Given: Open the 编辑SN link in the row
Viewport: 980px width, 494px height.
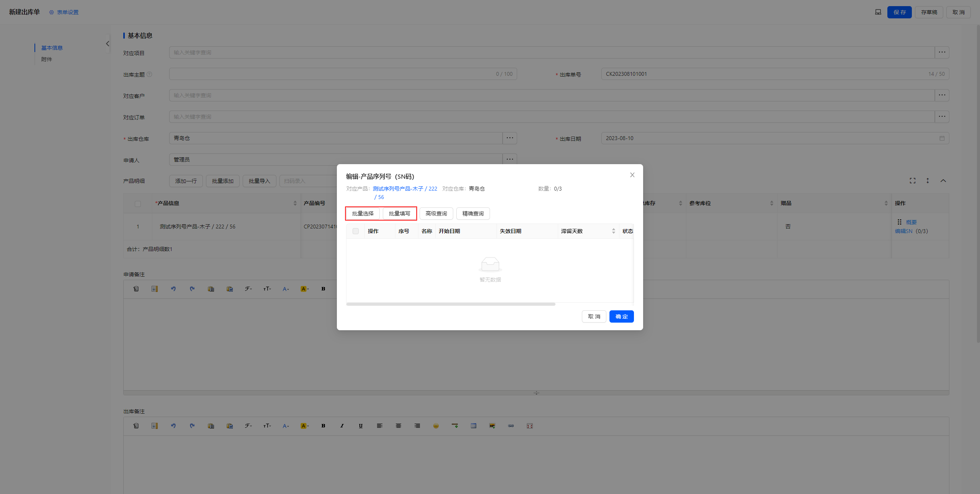Looking at the screenshot, I should (904, 231).
